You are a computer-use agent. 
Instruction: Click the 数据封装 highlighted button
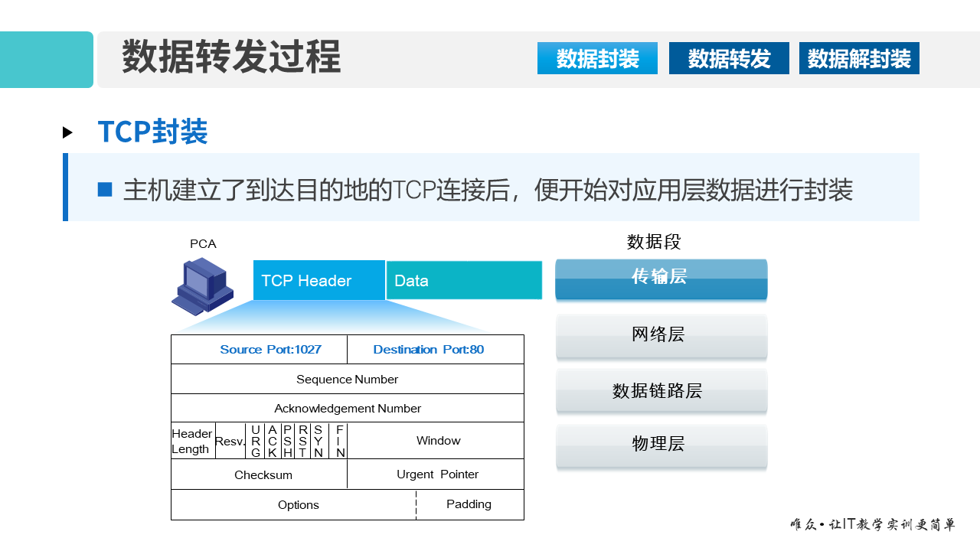[597, 57]
